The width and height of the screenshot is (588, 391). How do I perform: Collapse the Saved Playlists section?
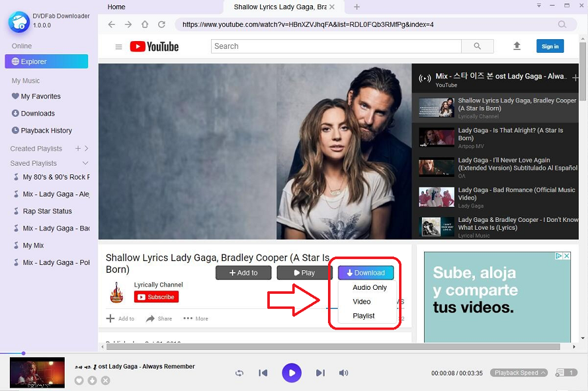pos(85,163)
